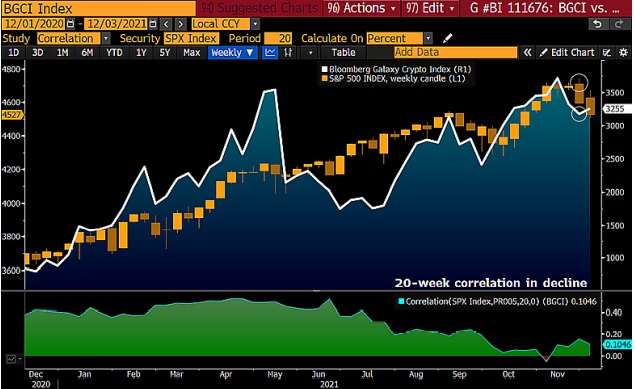The width and height of the screenshot is (635, 389).
Task: Select the bar chart type icon
Action: pos(288,52)
